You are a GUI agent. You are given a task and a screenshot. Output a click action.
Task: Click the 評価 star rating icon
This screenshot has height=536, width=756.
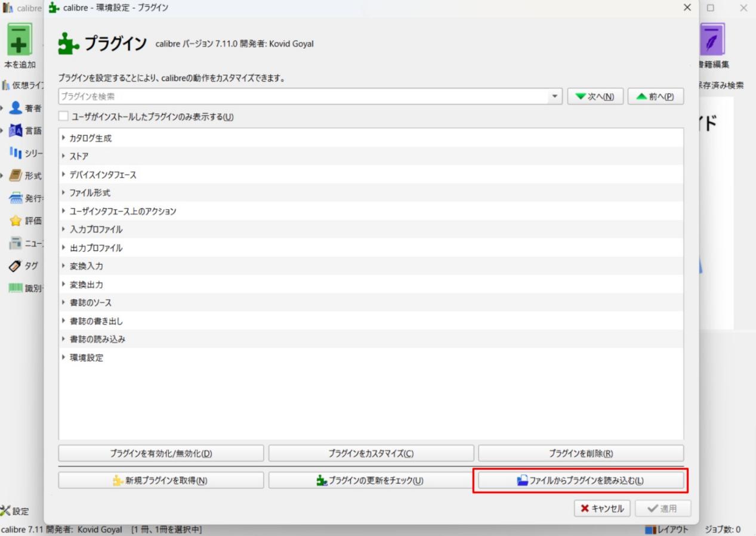(x=16, y=221)
